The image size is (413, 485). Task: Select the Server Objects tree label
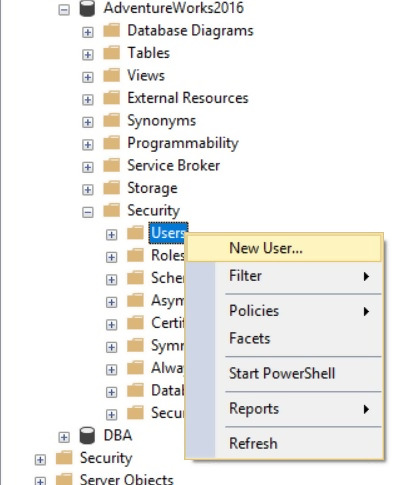coord(126,479)
